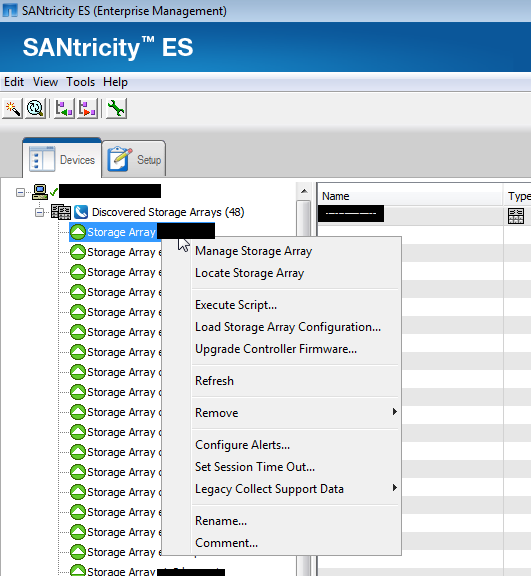The image size is (531, 576).
Task: Open the Edit menu
Action: click(14, 82)
